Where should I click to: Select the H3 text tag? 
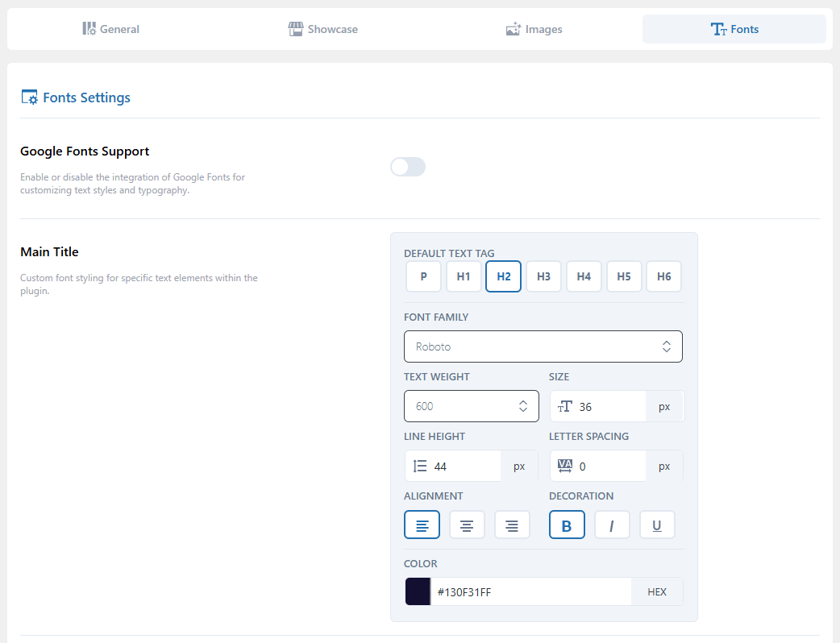coord(544,276)
